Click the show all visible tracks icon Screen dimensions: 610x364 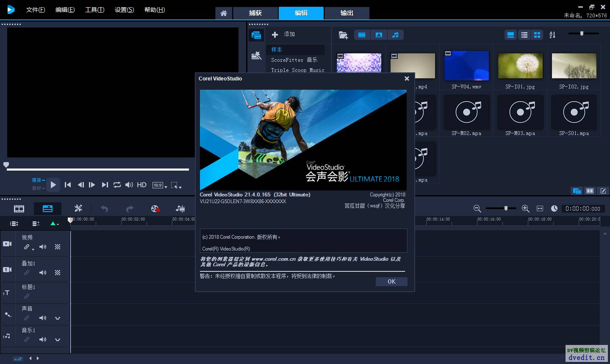pos(14,223)
